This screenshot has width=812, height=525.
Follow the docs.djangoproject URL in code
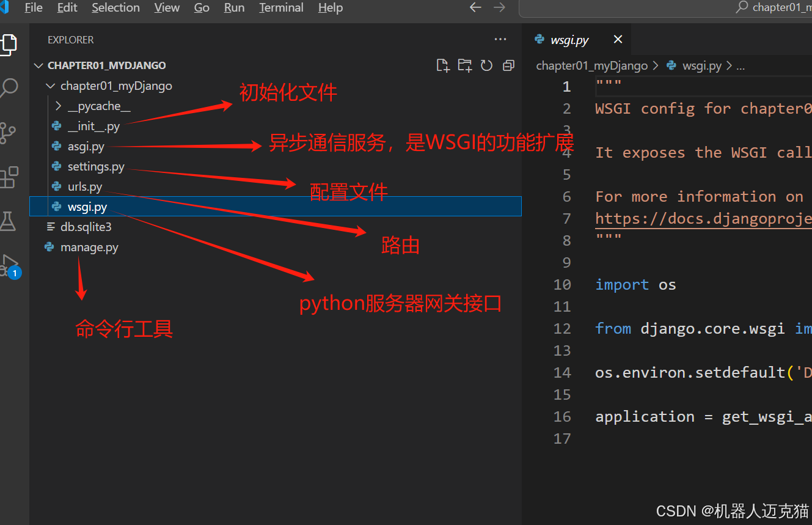click(x=703, y=219)
